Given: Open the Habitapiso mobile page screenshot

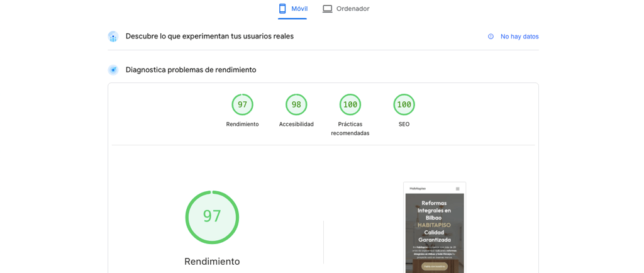Looking at the screenshot, I should pos(435,228).
